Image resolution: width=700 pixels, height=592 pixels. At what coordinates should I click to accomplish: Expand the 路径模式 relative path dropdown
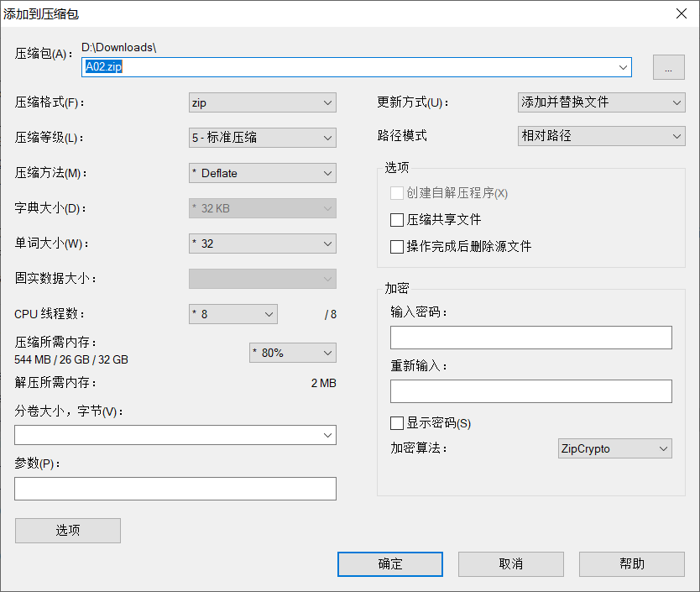coord(601,135)
